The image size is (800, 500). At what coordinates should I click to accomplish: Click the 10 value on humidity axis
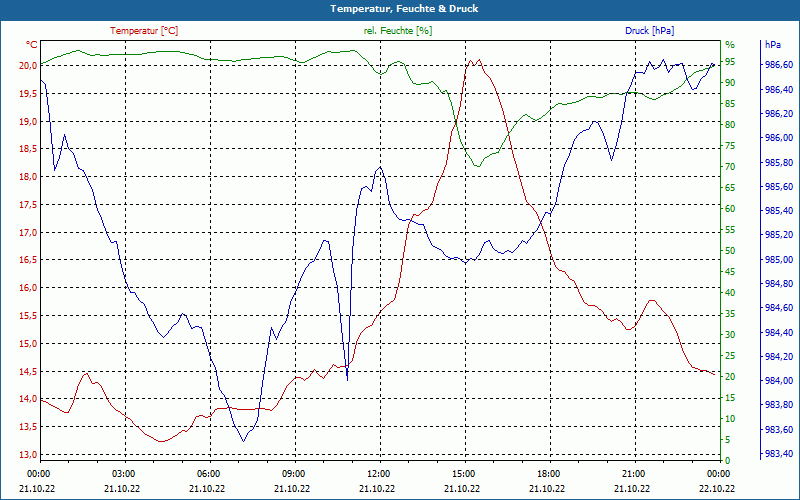coord(730,419)
